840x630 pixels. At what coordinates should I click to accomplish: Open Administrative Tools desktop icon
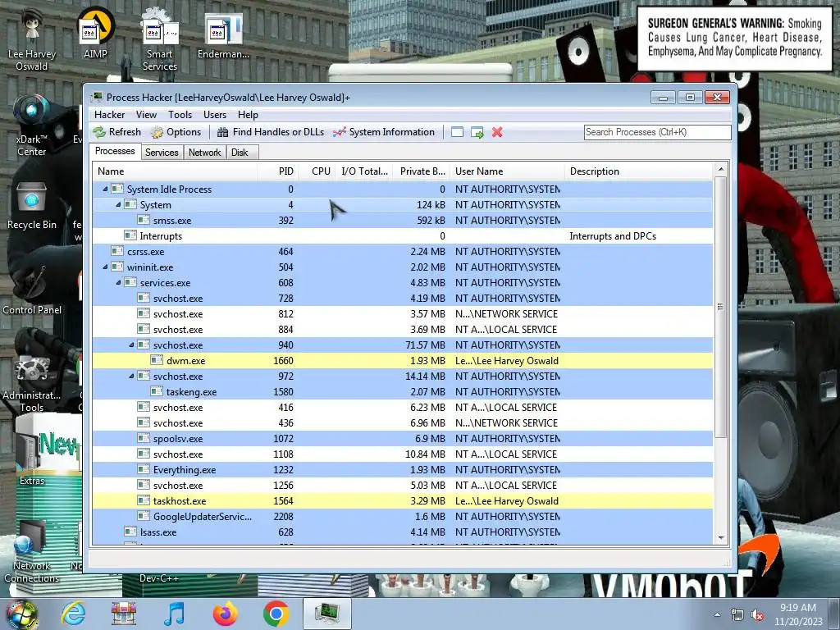(32, 383)
